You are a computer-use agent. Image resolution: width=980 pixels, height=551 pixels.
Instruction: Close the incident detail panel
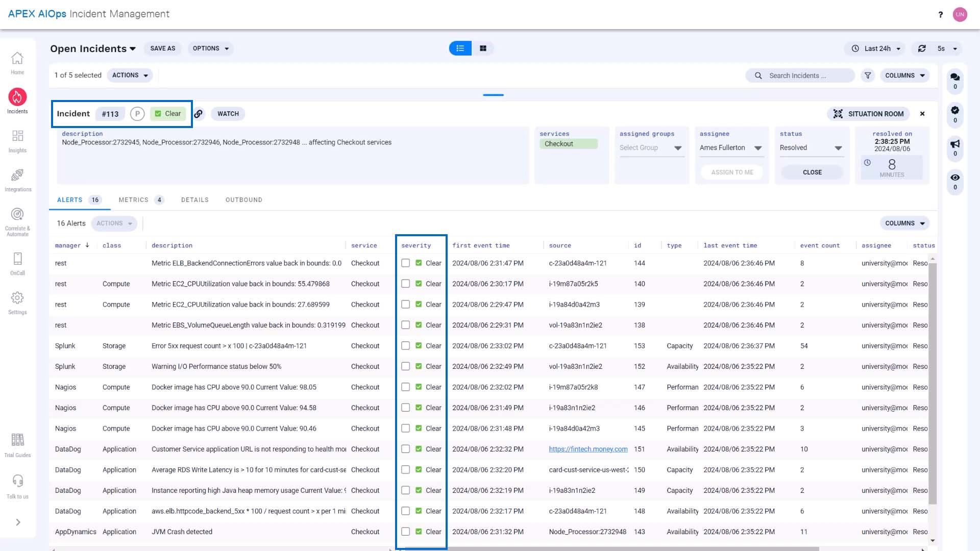tap(922, 114)
